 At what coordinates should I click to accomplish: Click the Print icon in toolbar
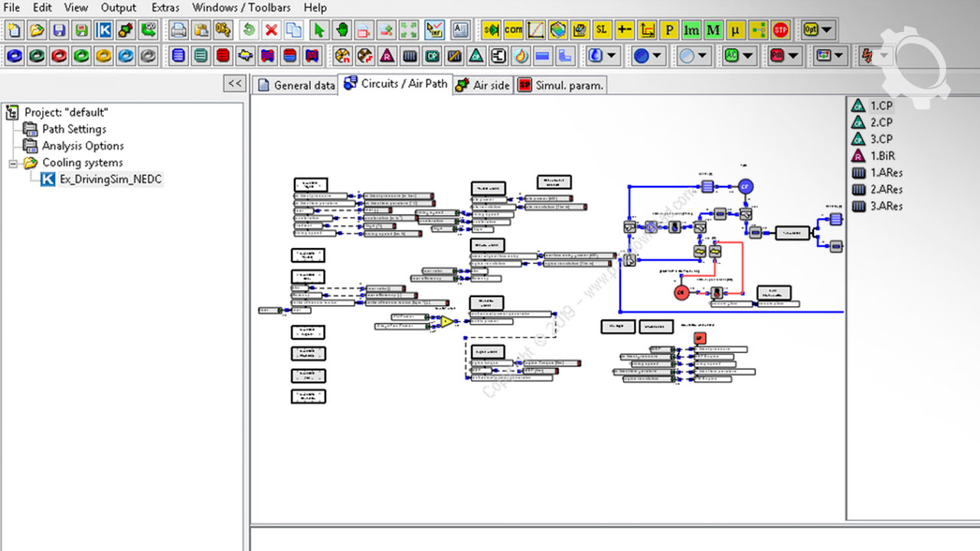click(x=178, y=31)
